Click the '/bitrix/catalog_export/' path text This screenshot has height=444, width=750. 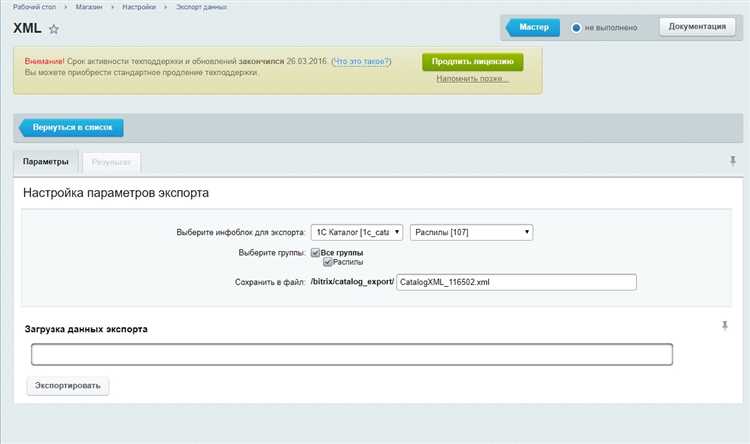tap(353, 282)
